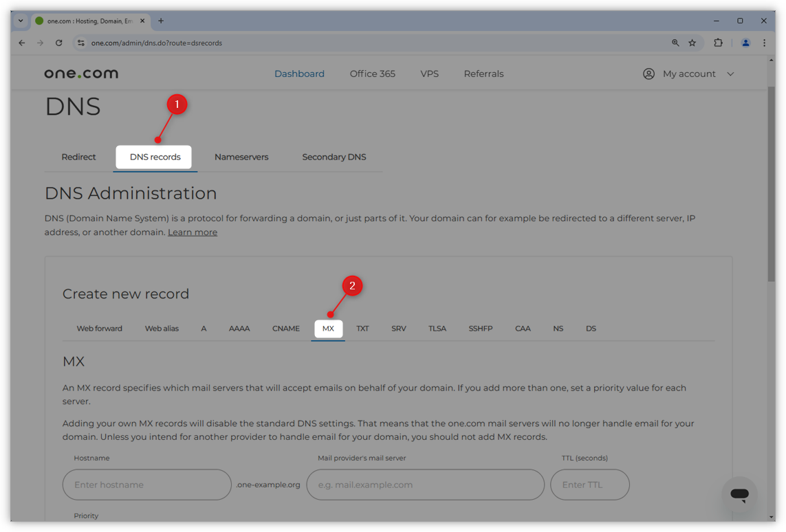Click the browser back arrow
The height and width of the screenshot is (532, 786).
(21, 43)
